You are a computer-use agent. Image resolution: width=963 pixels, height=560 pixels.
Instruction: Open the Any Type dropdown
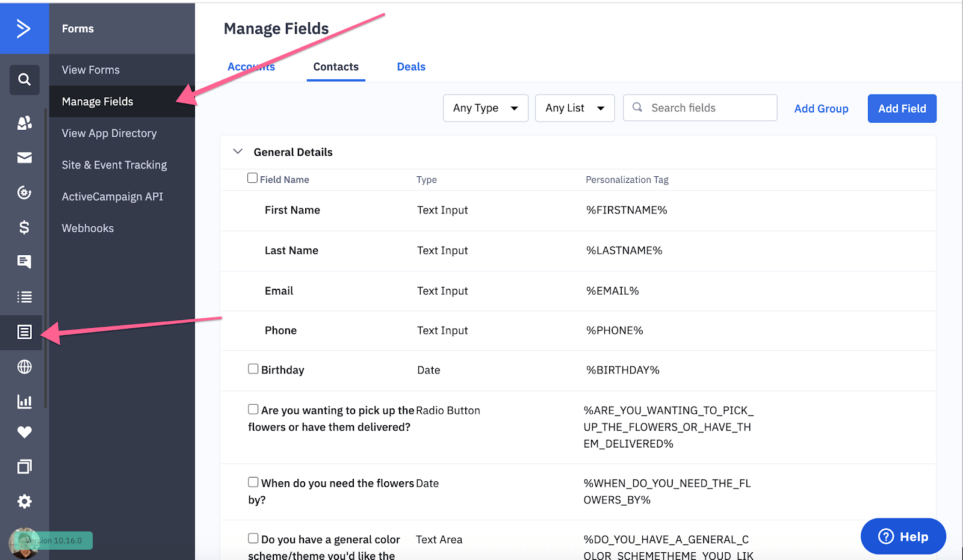(485, 108)
